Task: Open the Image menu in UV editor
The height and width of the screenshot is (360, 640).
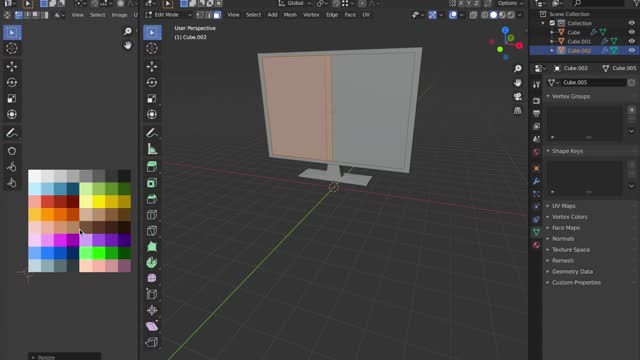Action: pos(119,15)
